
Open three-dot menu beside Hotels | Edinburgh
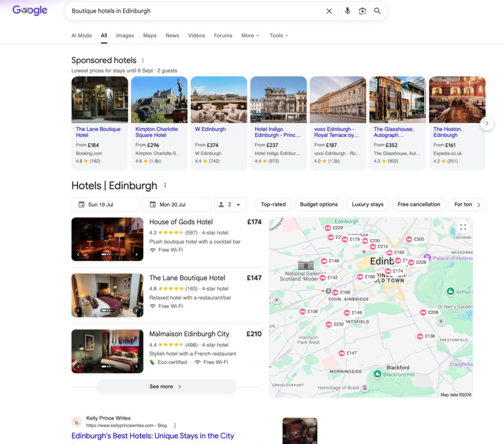coord(165,185)
